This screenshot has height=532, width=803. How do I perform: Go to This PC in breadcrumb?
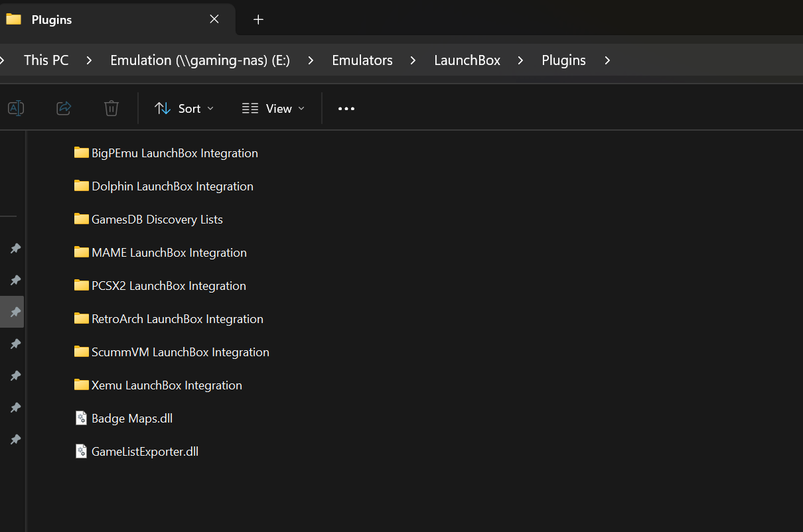coord(46,60)
